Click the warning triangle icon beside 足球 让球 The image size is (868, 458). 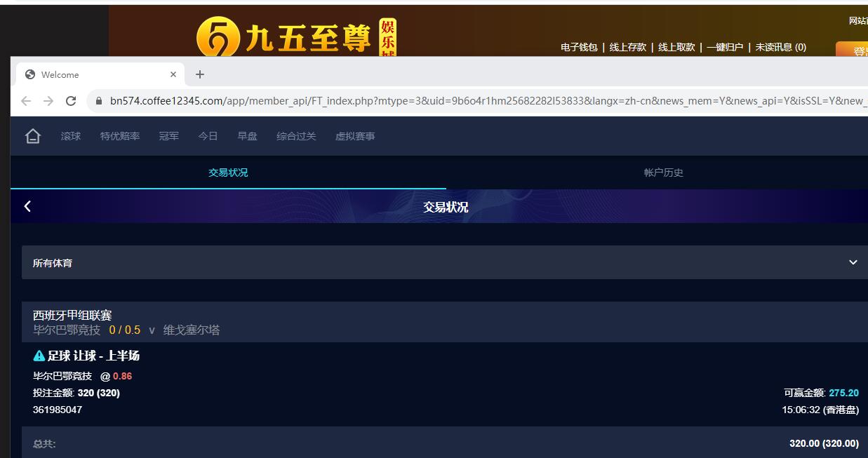39,356
